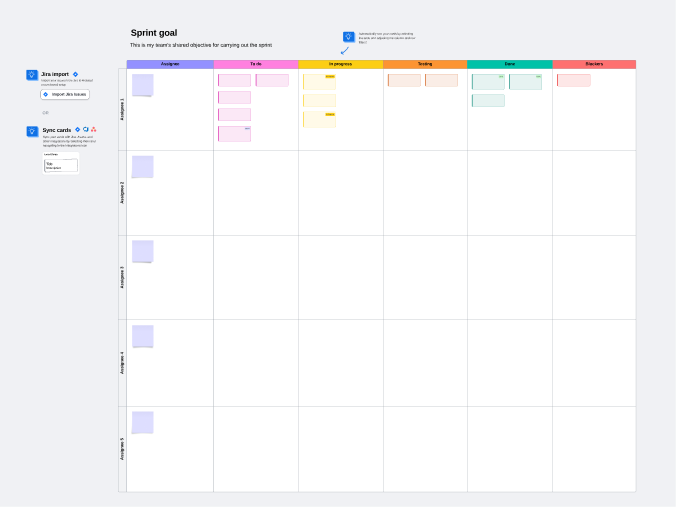
Task: Select the first pink card in To do column
Action: [234, 80]
